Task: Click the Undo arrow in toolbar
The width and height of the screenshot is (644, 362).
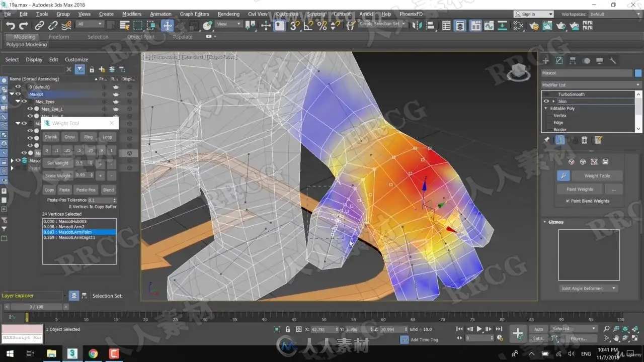Action: pyautogui.click(x=11, y=25)
